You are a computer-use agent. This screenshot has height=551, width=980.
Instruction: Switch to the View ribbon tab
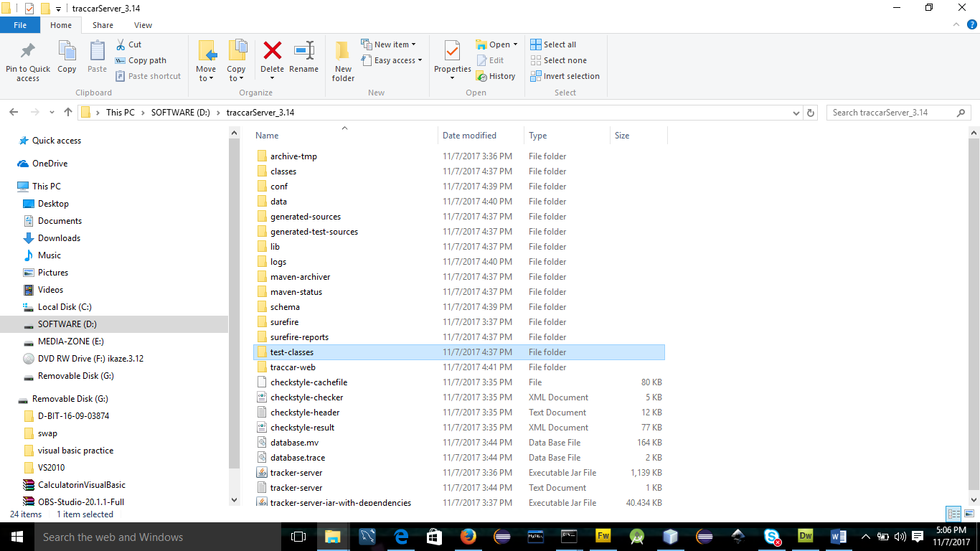click(143, 25)
